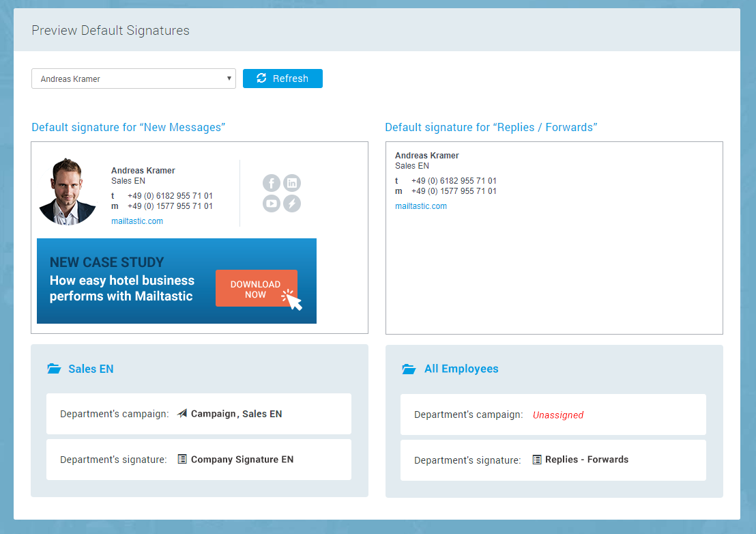Viewport: 756px width, 534px height.
Task: Click the New Case Study banner headline
Action: 106,262
